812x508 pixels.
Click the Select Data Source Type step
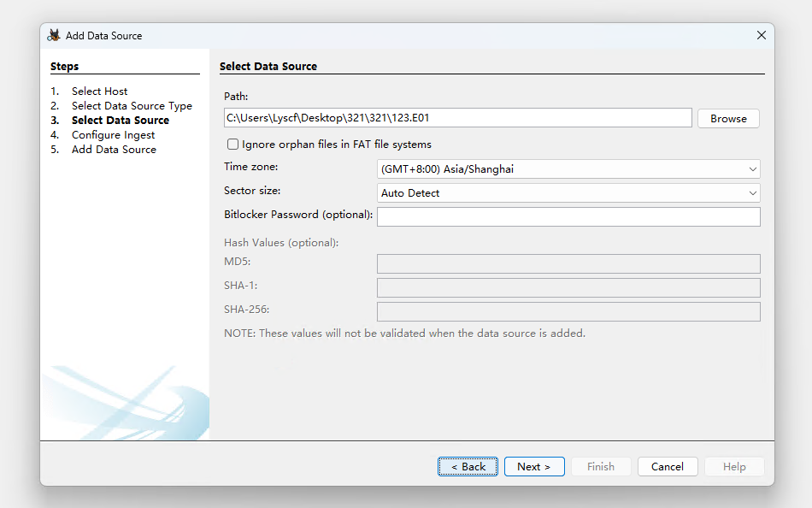point(132,106)
